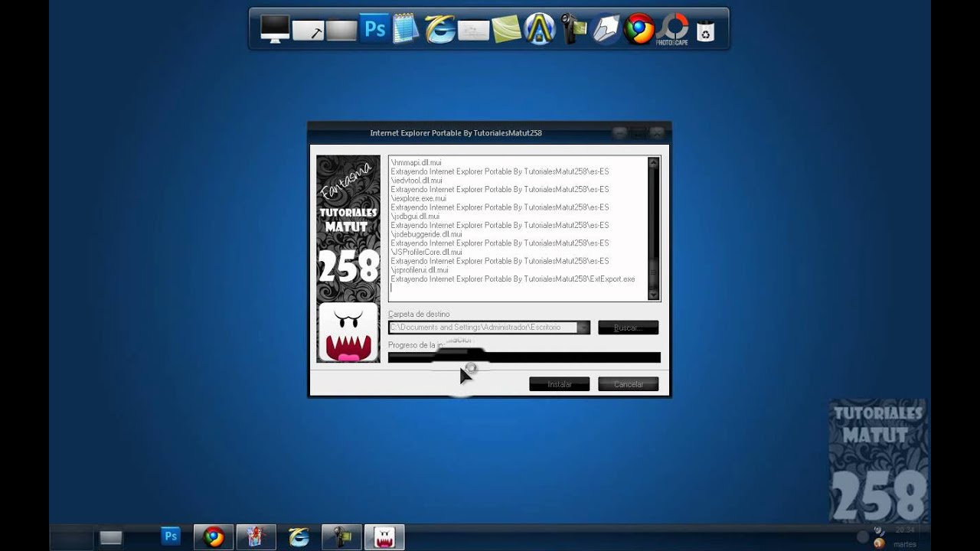Click the '\jsdbgui.dll.mui' log line
The height and width of the screenshot is (551, 980).
415,217
